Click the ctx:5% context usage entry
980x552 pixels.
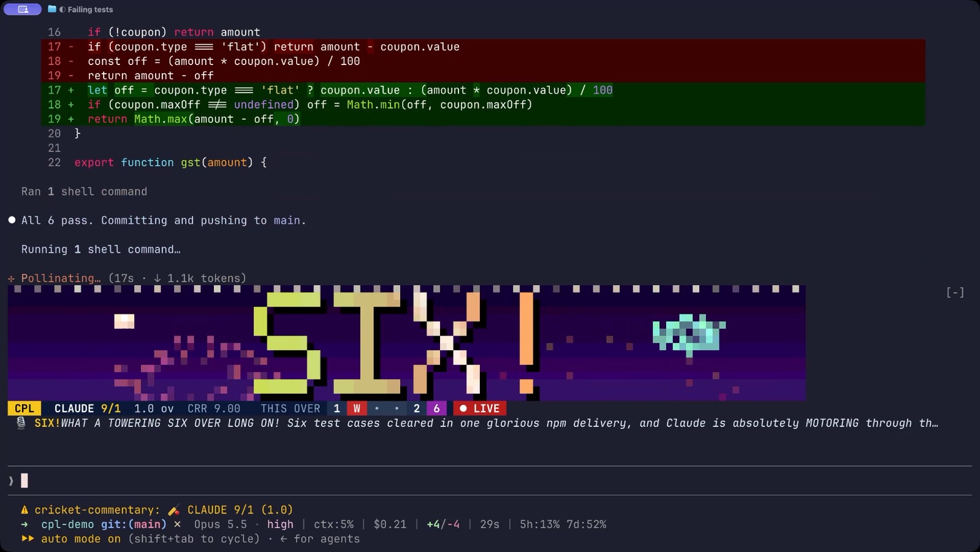(333, 524)
